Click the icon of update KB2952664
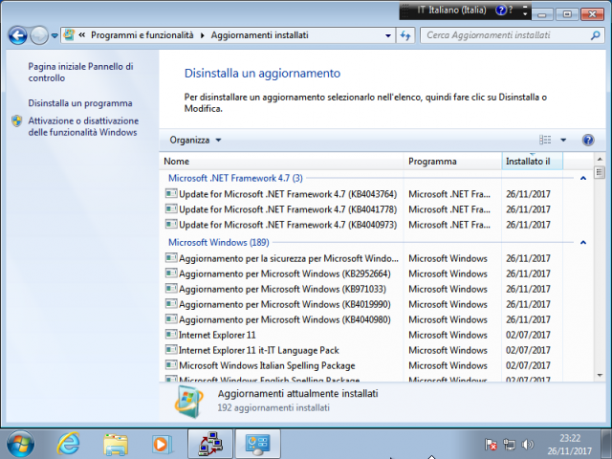The image size is (612, 459). point(171,273)
